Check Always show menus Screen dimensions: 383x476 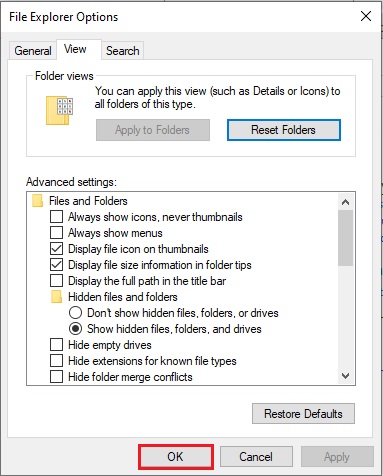(56, 233)
